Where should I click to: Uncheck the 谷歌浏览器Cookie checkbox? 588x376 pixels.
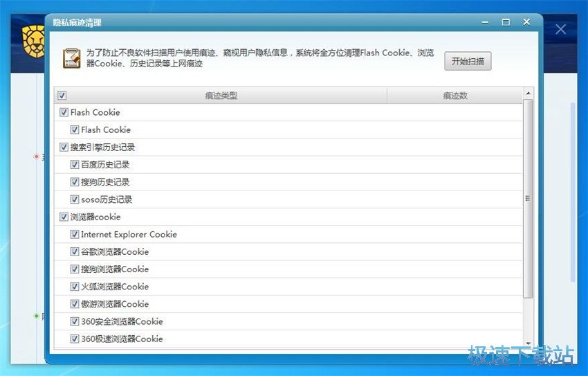(75, 252)
